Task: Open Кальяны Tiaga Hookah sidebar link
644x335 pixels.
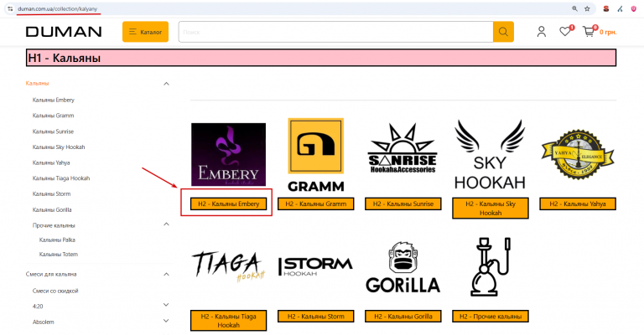Action: (61, 178)
